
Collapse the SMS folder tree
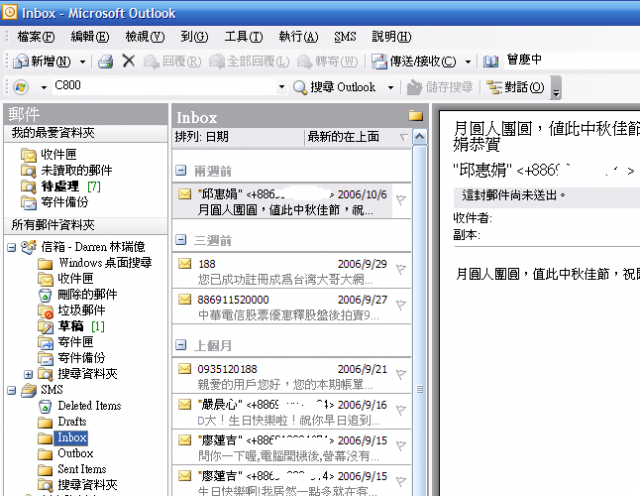11,390
